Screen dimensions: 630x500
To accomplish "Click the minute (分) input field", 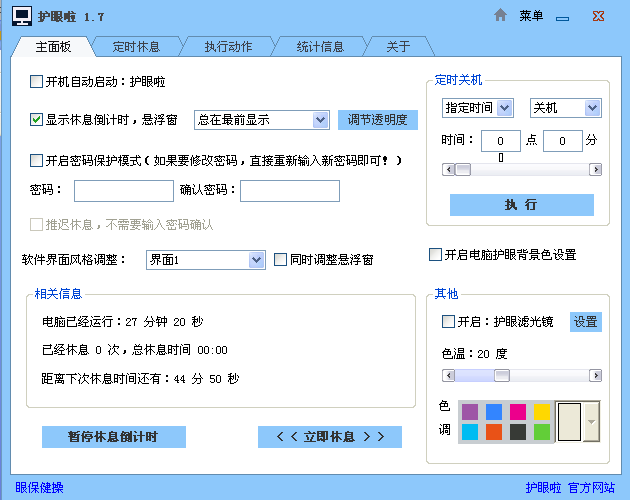I will pos(562,141).
